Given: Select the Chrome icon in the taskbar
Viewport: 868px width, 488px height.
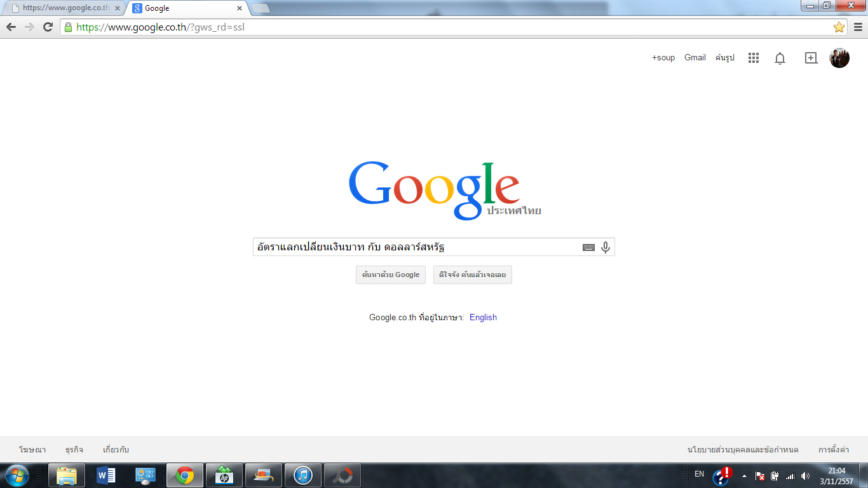Looking at the screenshot, I should (x=185, y=475).
